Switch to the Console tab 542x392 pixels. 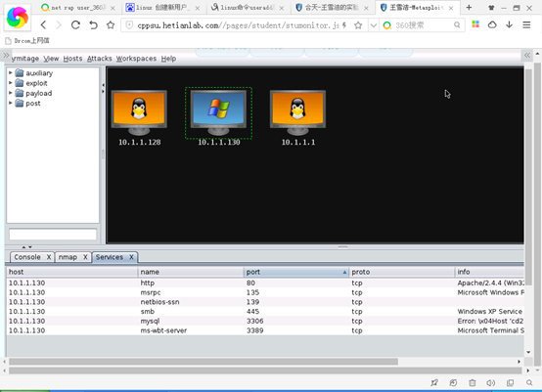[x=27, y=257]
